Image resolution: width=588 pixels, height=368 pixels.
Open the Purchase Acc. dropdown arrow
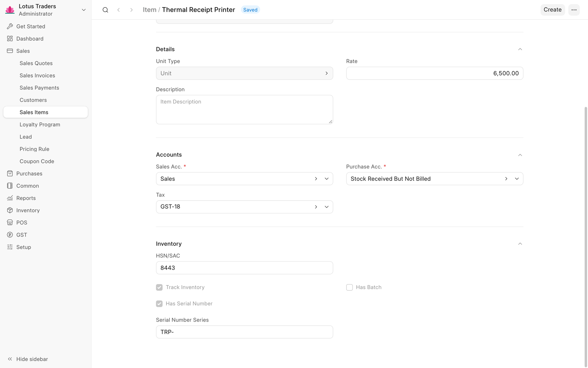pyautogui.click(x=517, y=179)
